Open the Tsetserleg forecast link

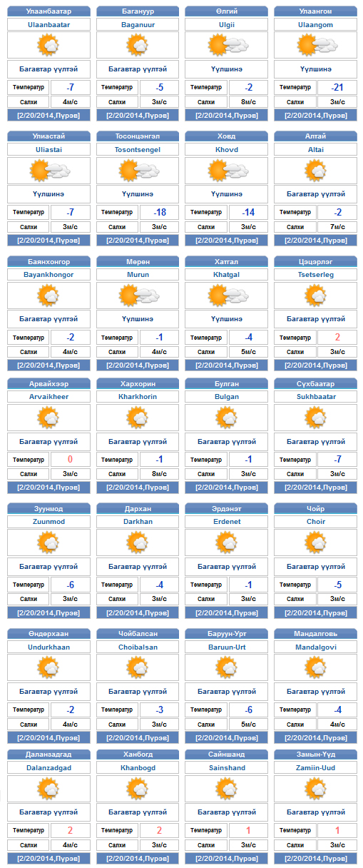point(316,274)
